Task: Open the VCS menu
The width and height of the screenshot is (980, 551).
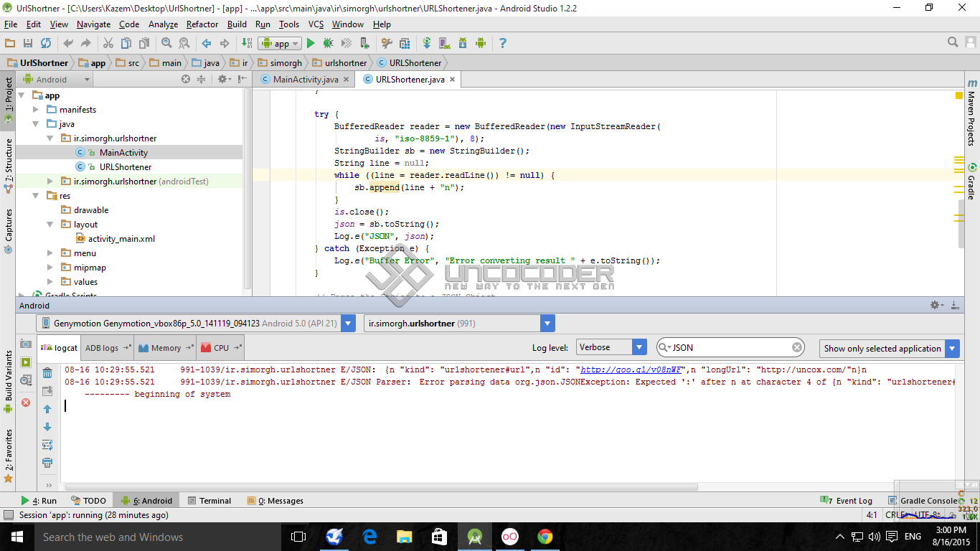Action: 316,24
